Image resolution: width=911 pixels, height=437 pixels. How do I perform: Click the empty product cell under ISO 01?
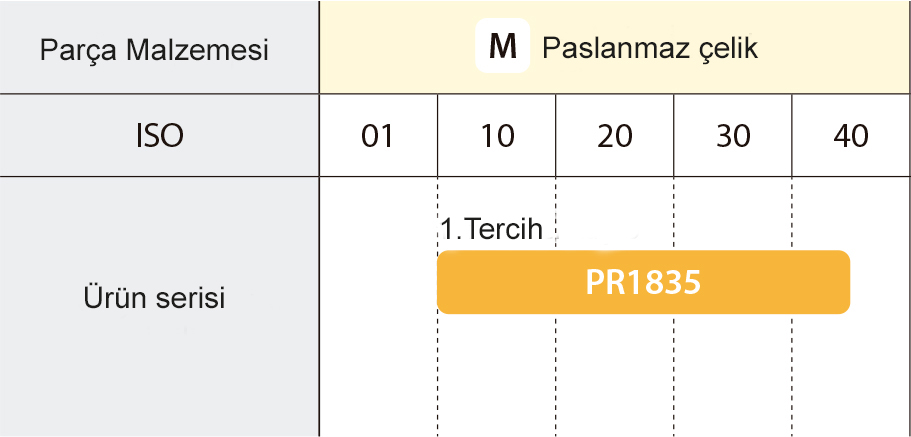(378, 300)
